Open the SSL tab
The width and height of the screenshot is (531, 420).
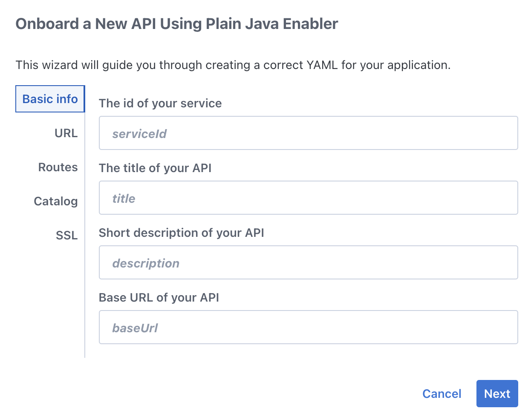click(x=67, y=236)
